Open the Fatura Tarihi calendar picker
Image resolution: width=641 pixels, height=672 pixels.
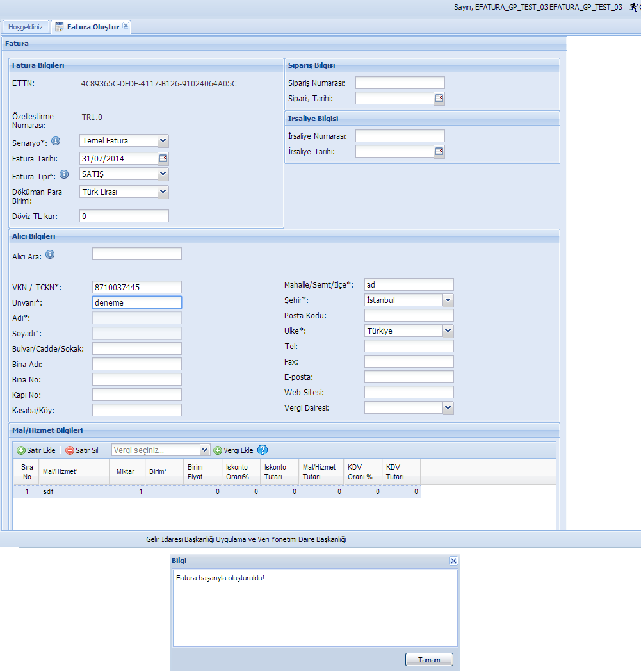163,158
